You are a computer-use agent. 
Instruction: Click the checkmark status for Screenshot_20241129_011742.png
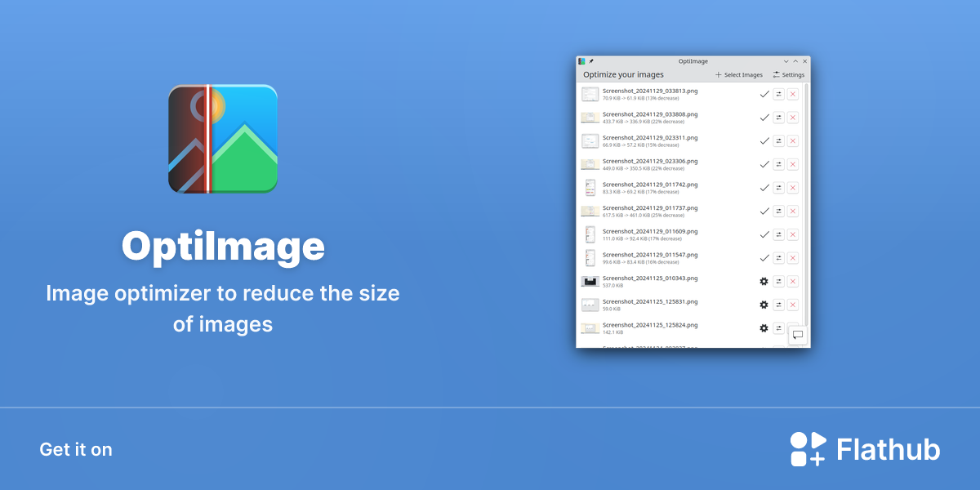(764, 188)
